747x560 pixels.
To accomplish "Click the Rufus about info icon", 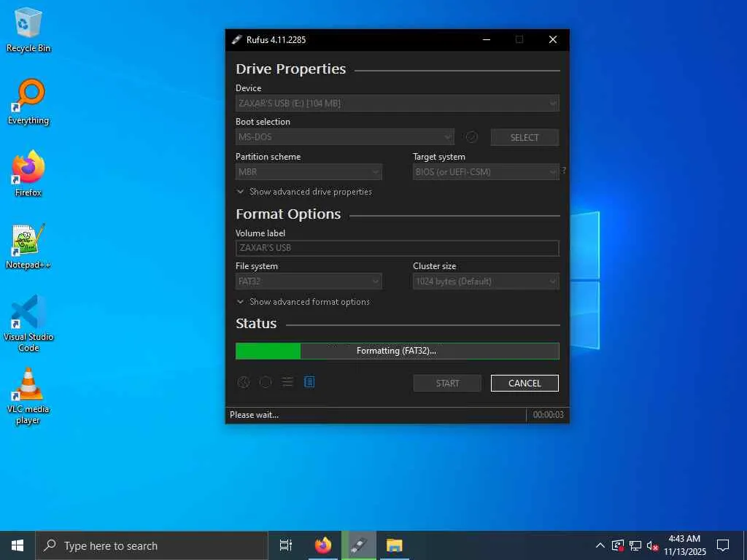I will (266, 382).
